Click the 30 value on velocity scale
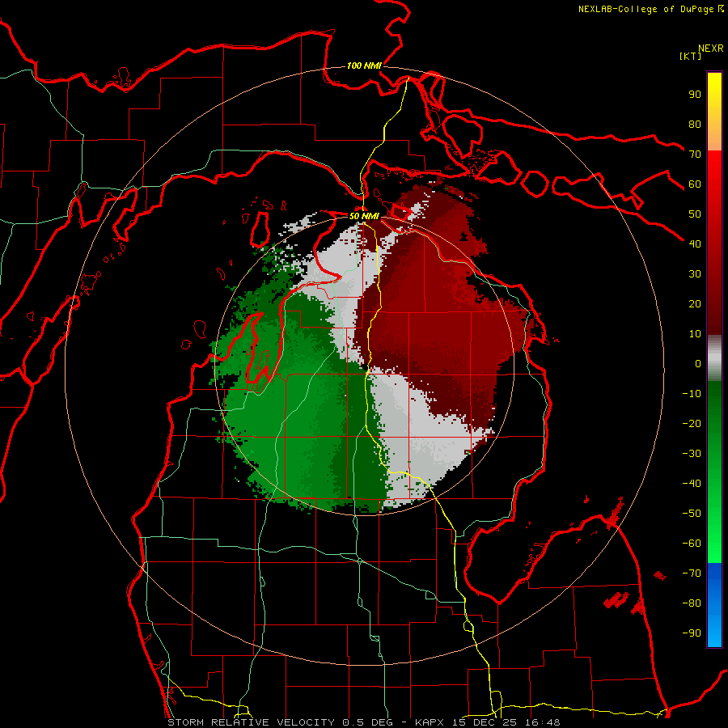The height and width of the screenshot is (728, 728). [695, 274]
